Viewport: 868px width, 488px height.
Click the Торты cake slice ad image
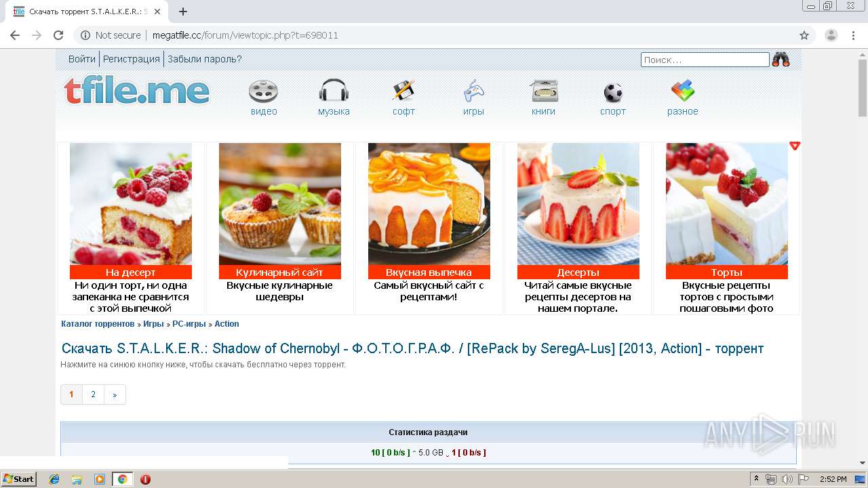click(x=727, y=203)
